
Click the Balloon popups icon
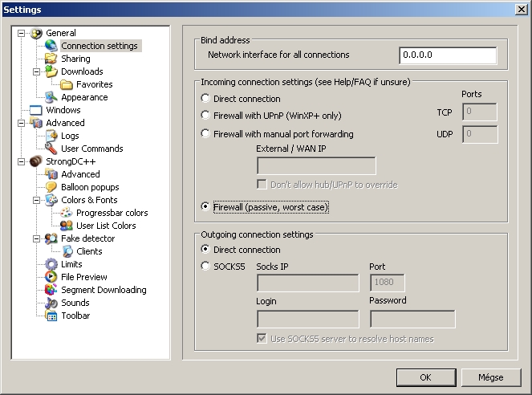point(51,187)
